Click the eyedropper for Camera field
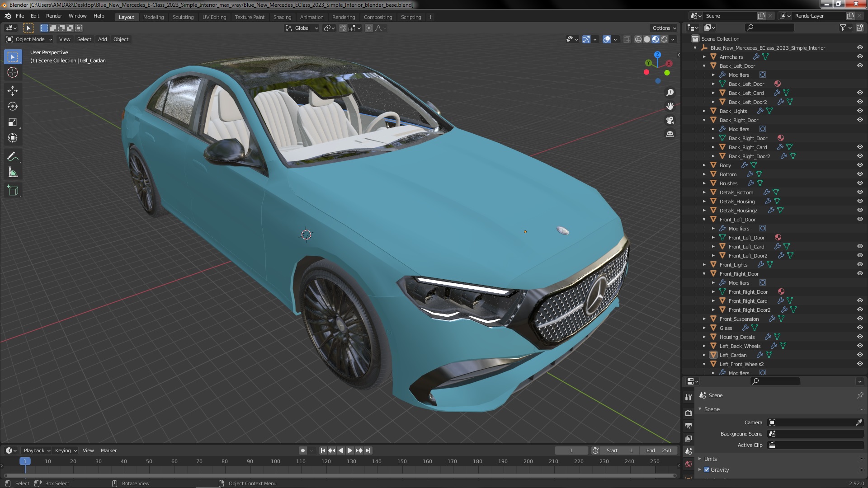 (x=859, y=422)
